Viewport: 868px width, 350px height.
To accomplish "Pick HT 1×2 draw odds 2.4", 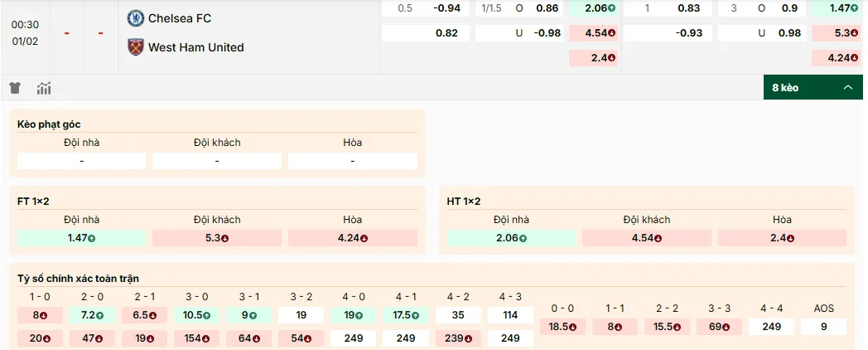I will pyautogui.click(x=782, y=238).
